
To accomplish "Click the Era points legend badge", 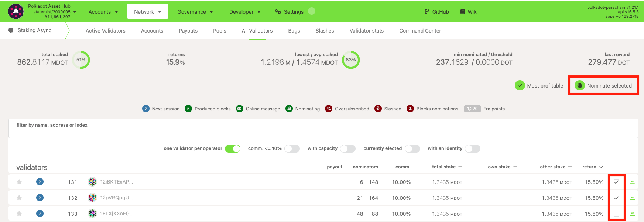I will [472, 109].
